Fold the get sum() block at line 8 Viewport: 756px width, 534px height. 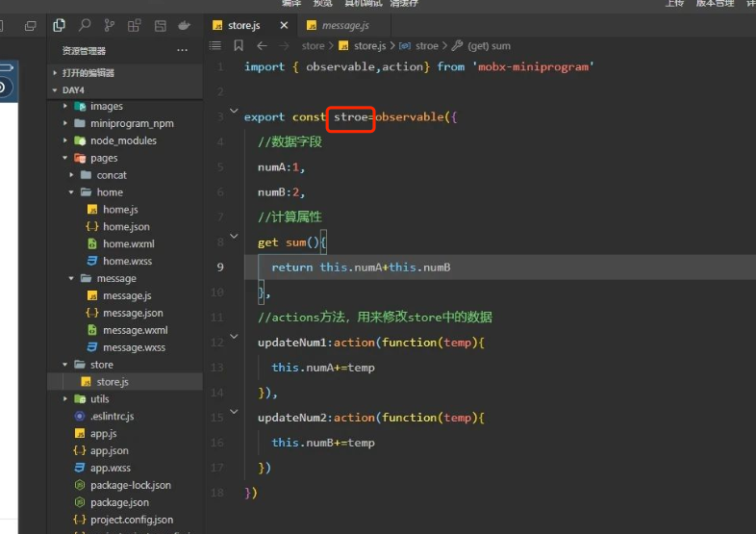click(234, 237)
